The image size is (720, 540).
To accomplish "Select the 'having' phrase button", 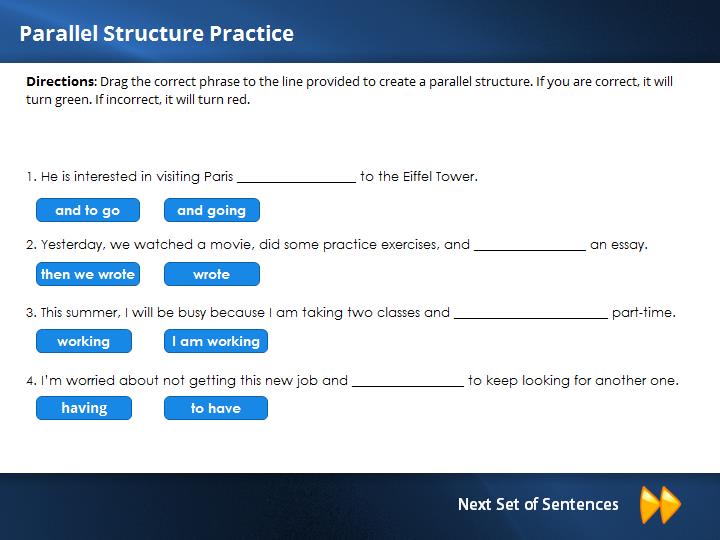I will tap(84, 408).
